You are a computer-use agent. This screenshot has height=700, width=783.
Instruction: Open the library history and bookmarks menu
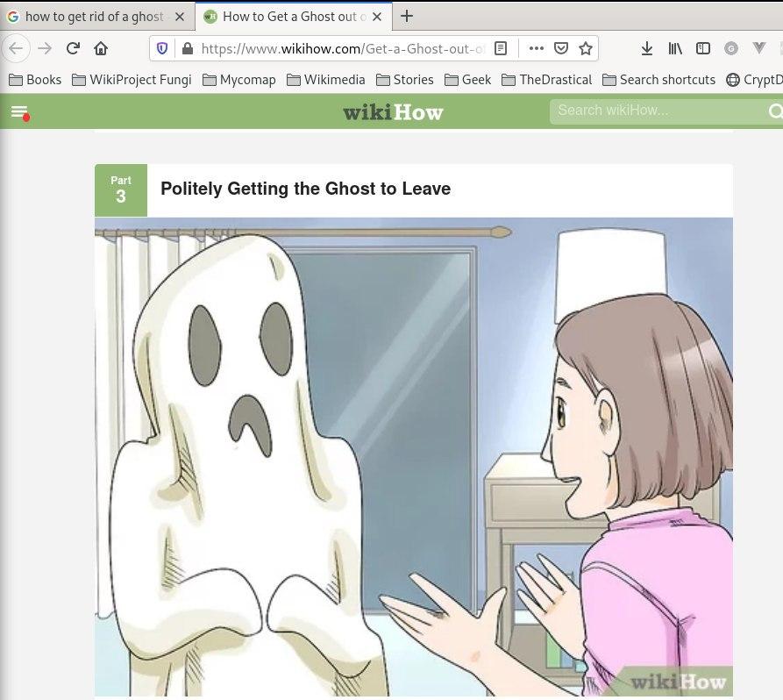tap(675, 48)
